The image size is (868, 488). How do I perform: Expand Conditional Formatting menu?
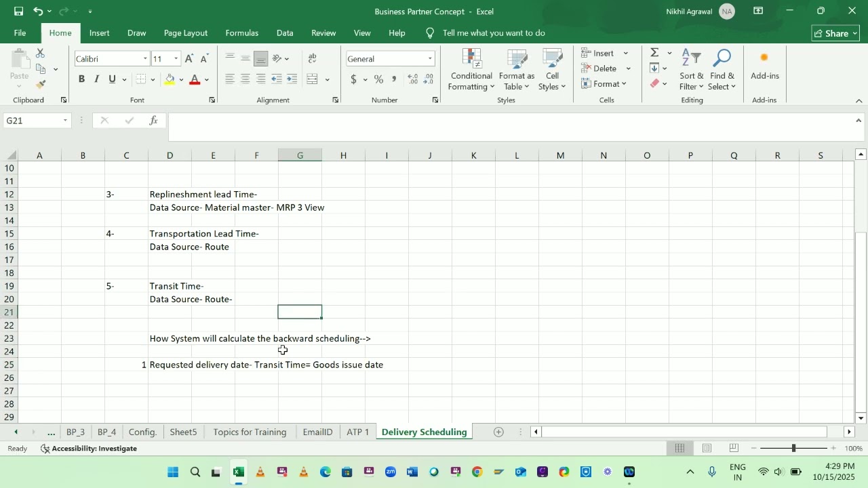click(471, 70)
